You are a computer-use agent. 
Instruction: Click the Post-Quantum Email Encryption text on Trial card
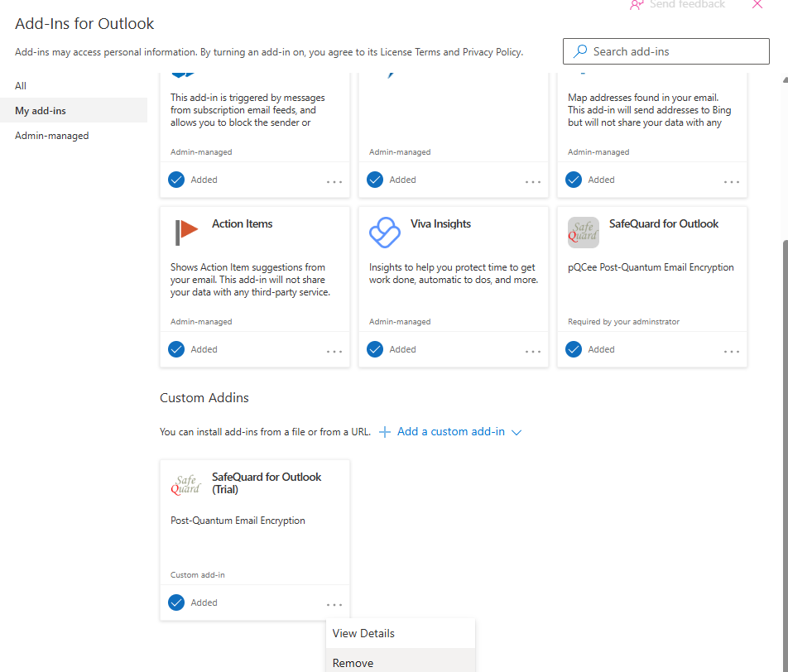coord(238,521)
